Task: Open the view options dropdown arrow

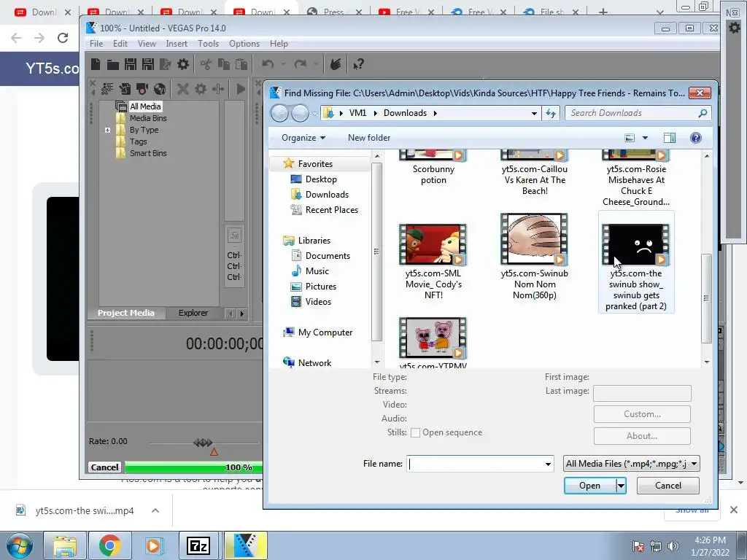Action: click(645, 138)
